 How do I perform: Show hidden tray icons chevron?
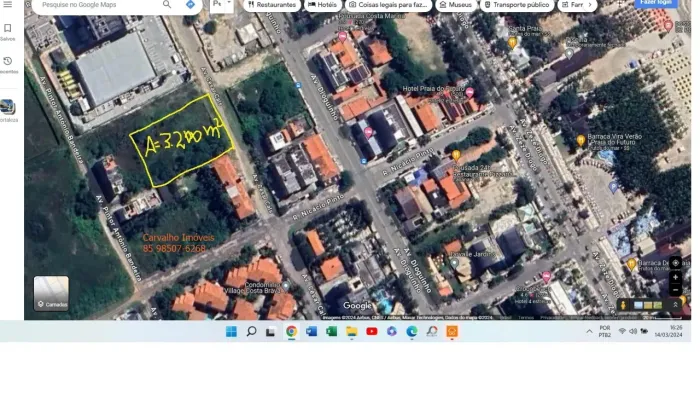589,332
